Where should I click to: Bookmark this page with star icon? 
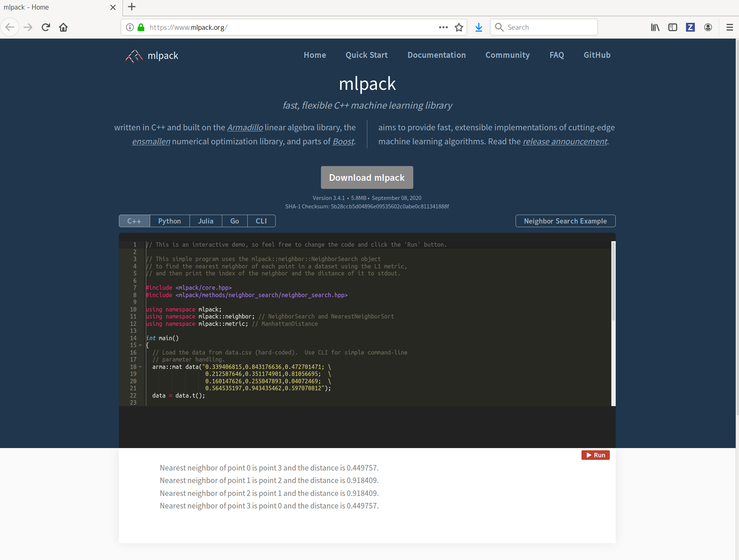459,27
